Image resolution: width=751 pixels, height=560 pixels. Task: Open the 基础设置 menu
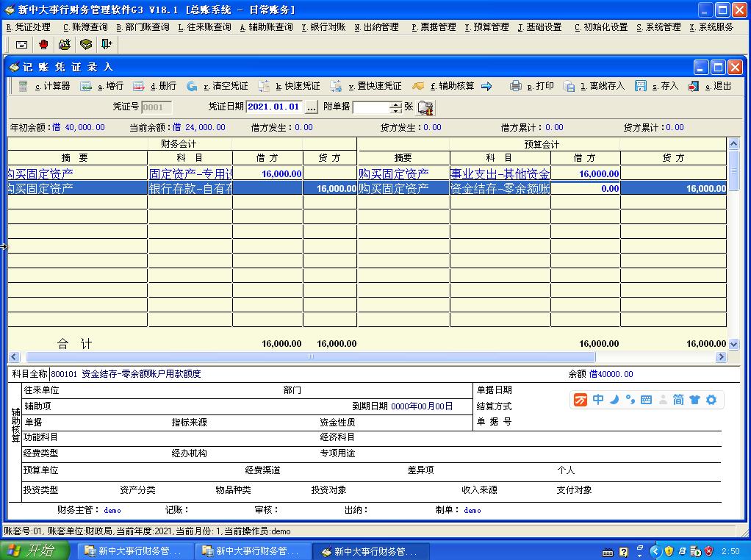pos(540,27)
